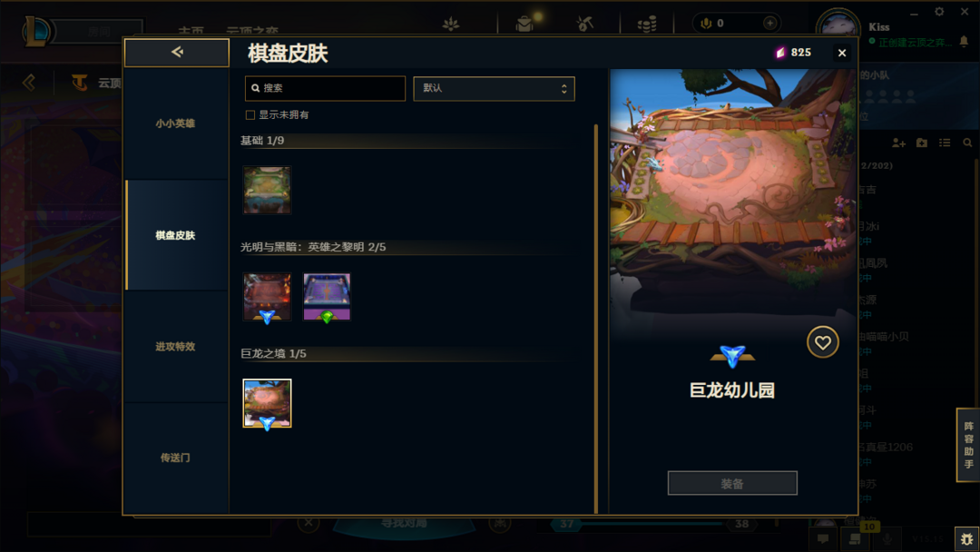Viewport: 980px width, 552px height.
Task: Enable the 显示未拥有 checkbox
Action: (250, 115)
